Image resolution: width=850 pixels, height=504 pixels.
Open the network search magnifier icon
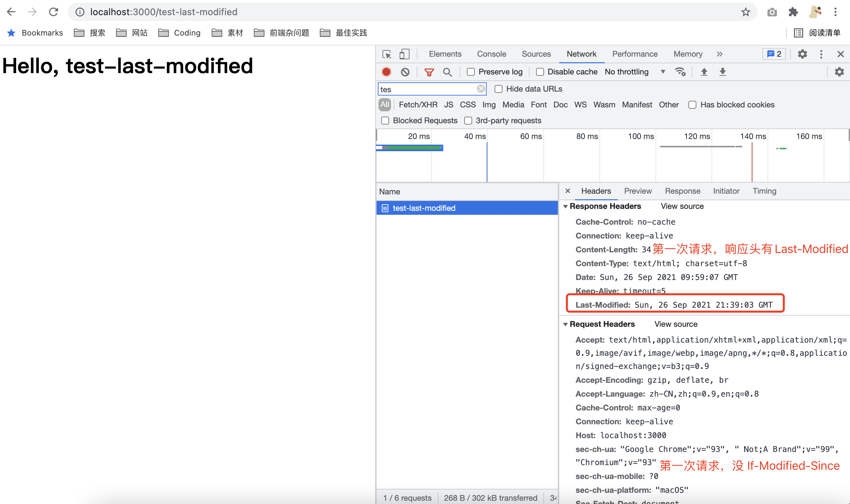[447, 72]
